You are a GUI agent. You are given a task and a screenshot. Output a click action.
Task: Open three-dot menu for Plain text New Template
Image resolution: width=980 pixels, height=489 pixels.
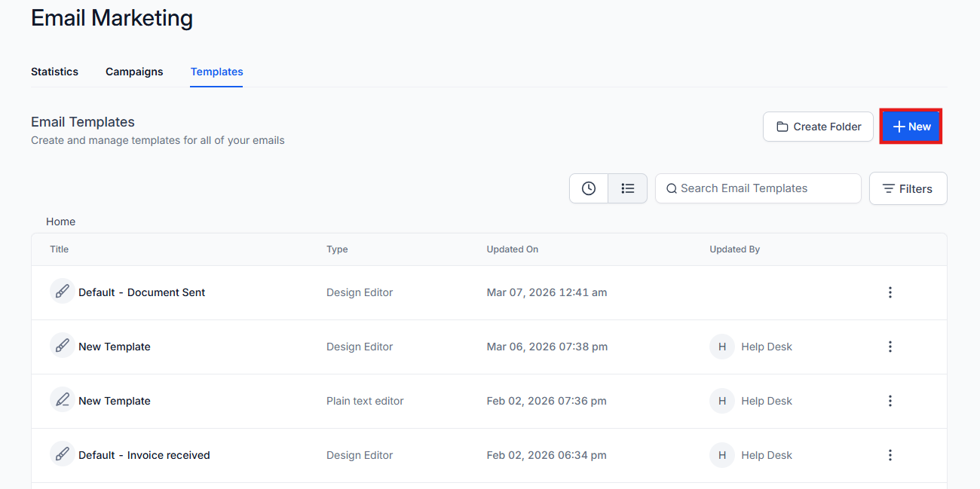point(890,401)
